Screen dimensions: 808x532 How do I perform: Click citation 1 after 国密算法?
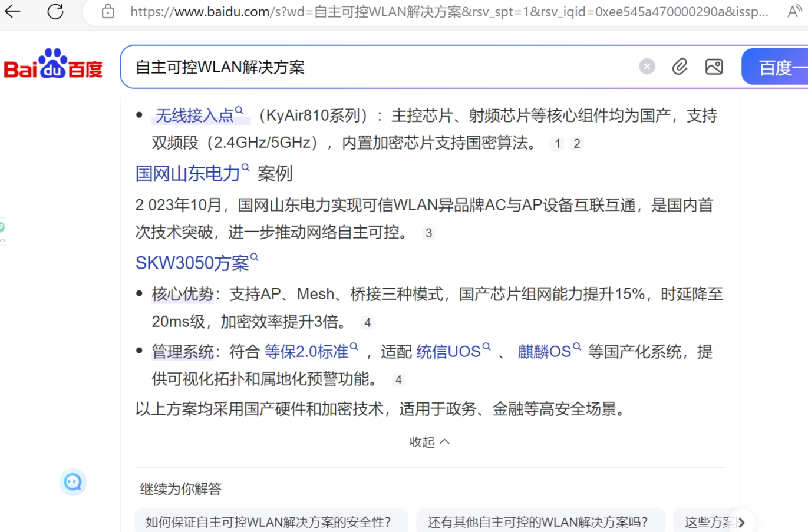tap(558, 143)
